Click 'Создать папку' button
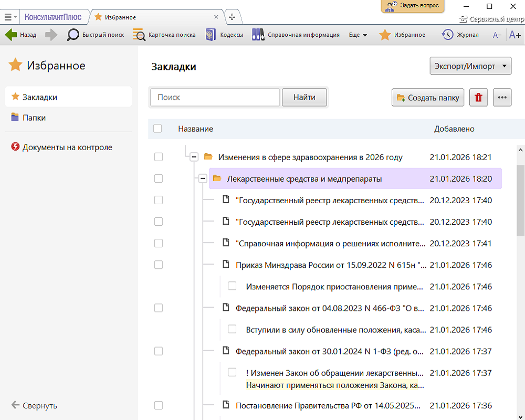The height and width of the screenshot is (420, 525). click(428, 98)
